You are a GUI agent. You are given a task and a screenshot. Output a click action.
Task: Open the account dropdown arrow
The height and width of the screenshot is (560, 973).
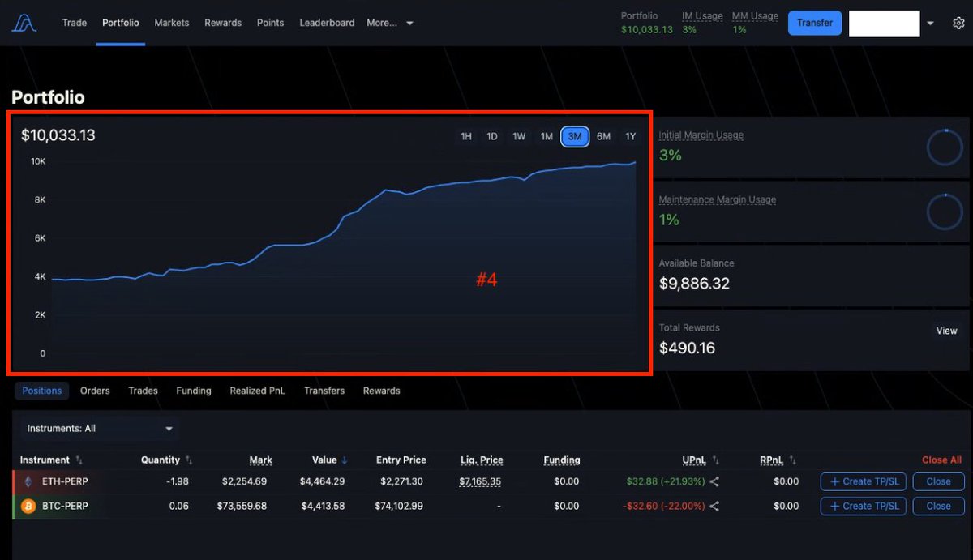[x=930, y=24]
